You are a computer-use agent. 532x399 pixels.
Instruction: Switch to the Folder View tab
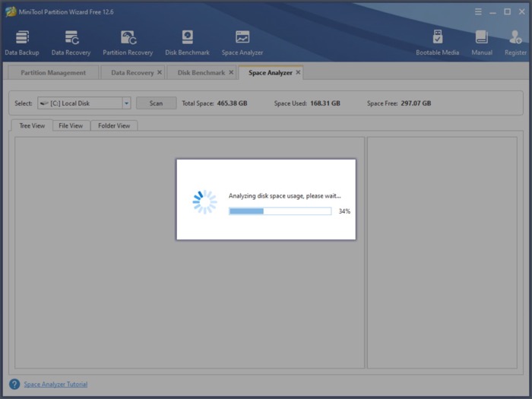point(114,125)
